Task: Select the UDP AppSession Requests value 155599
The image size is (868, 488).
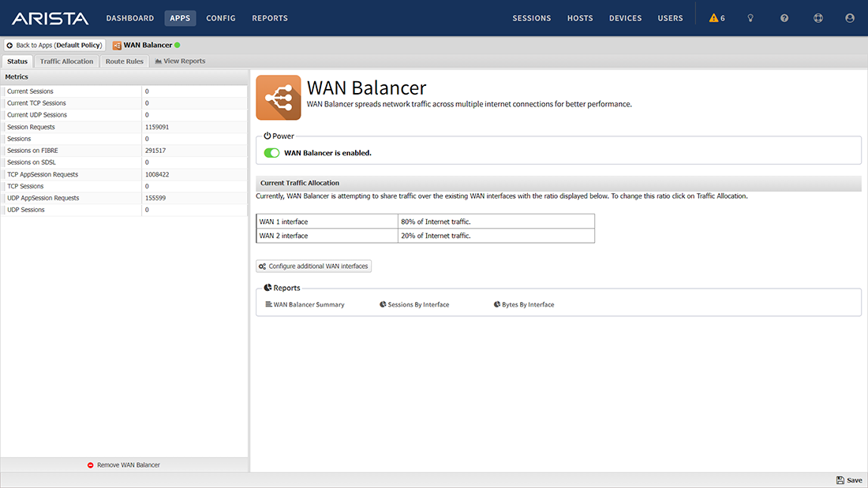Action: point(155,198)
